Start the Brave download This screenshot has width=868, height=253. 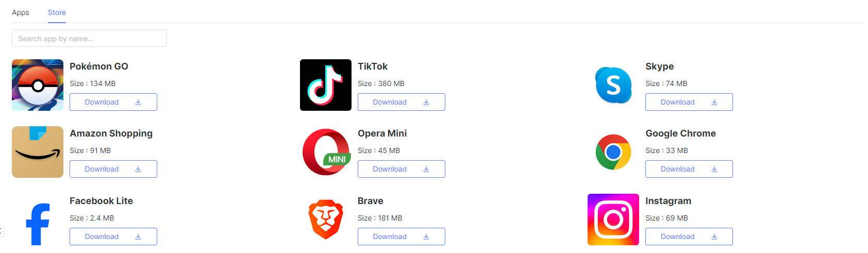pyautogui.click(x=402, y=237)
